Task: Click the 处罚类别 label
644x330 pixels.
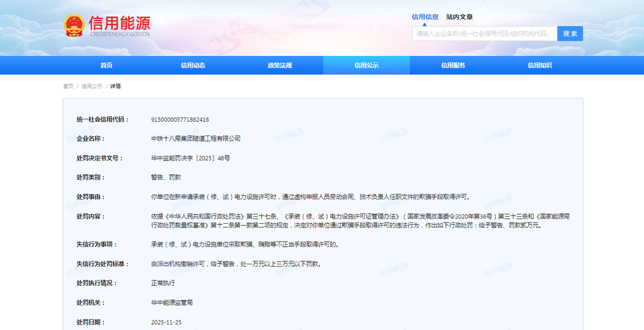Action: click(91, 178)
